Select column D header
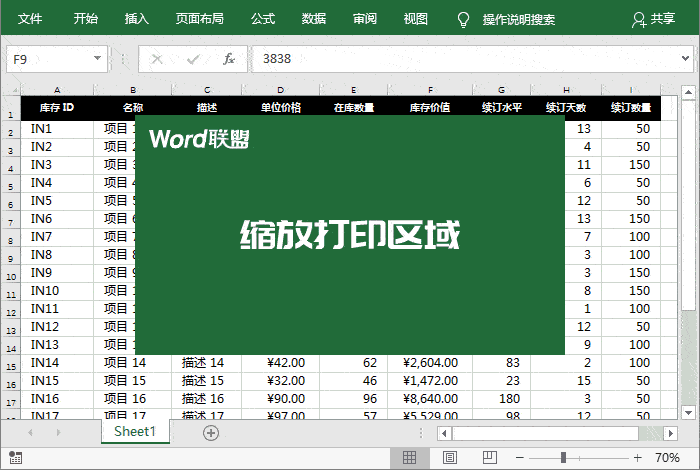 tap(280, 90)
